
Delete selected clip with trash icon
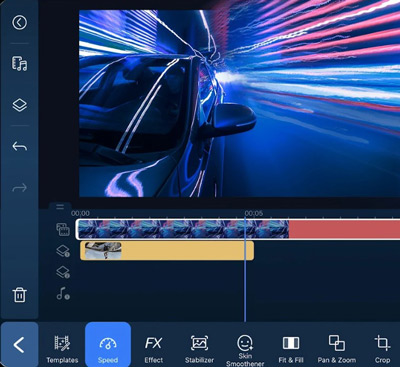pos(19,295)
